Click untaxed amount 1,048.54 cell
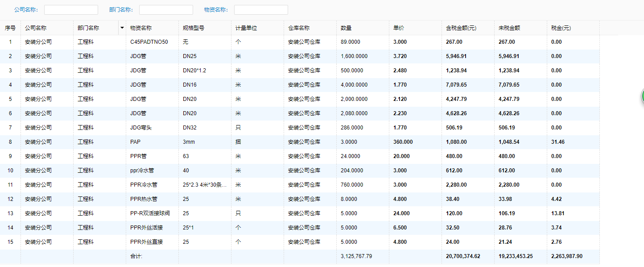 click(x=520, y=142)
